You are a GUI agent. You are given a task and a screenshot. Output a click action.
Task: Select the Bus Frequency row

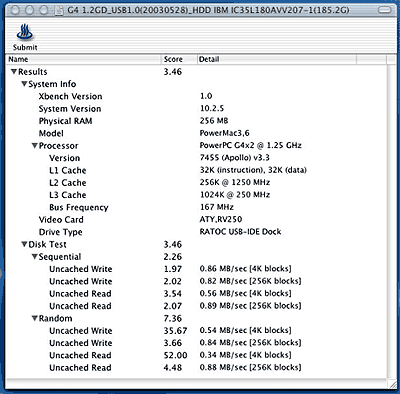pos(197,207)
